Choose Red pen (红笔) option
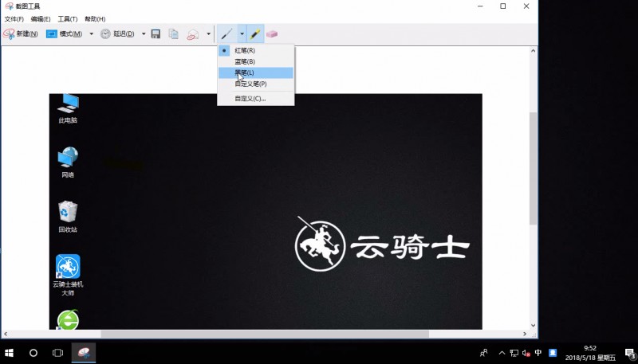This screenshot has height=364, width=638. pos(255,50)
